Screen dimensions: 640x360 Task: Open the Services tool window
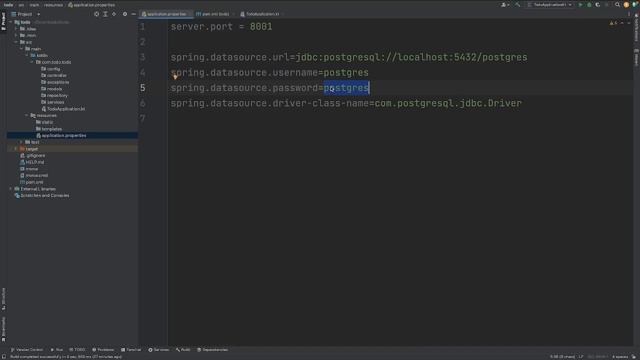[x=159, y=350]
